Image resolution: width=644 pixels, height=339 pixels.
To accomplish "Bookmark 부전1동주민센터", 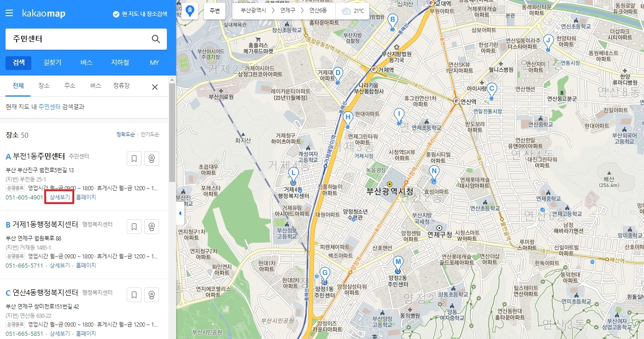I will coord(134,159).
